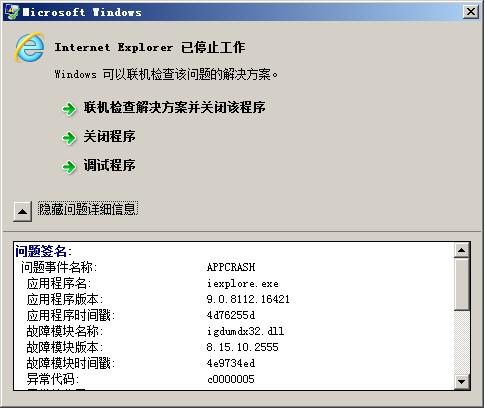Image resolution: width=485 pixels, height=408 pixels.
Task: Click the 故障模块时间戳 label
Action: click(71, 363)
